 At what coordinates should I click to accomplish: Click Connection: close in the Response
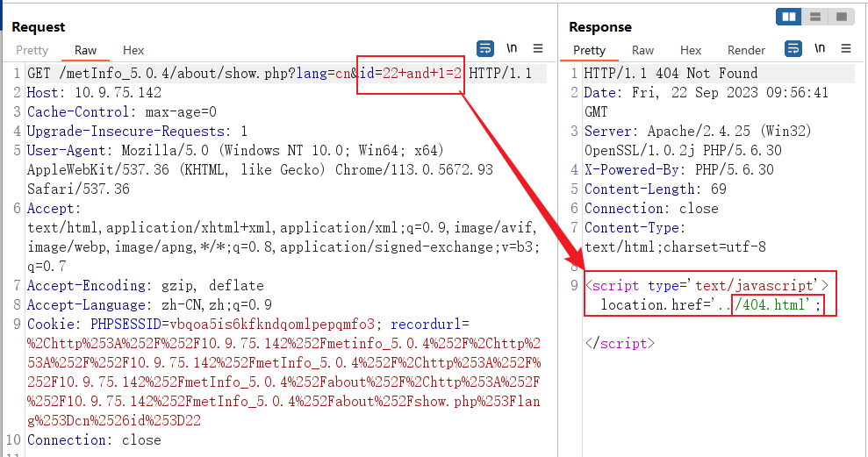(x=651, y=209)
